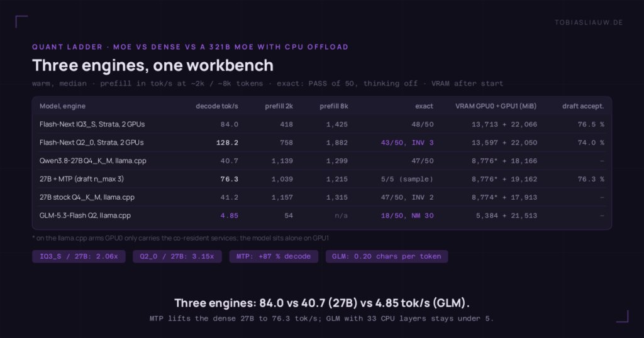Click the '74.0 %' draft acceptance value
This screenshot has width=644, height=338.
click(591, 143)
